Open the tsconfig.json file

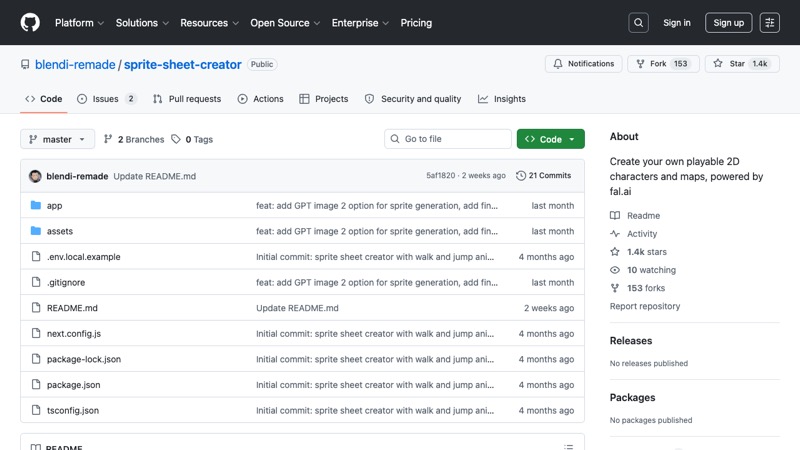pyautogui.click(x=73, y=410)
